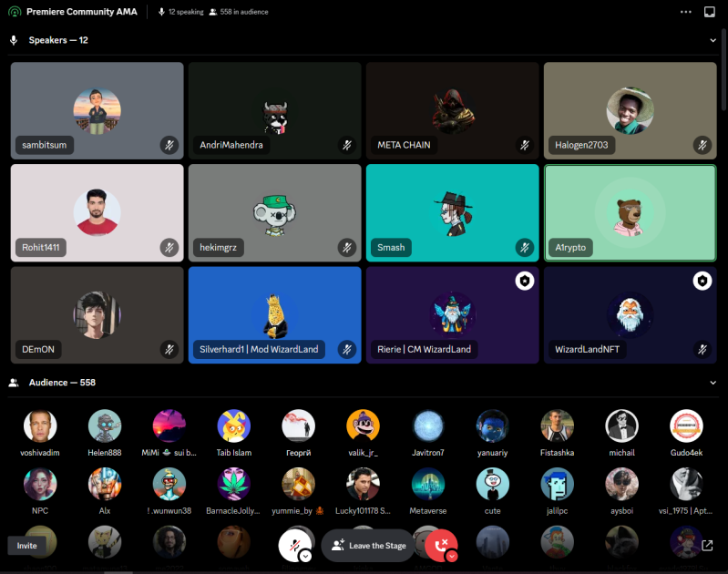Collapse the Speakers section chevron

tap(713, 40)
